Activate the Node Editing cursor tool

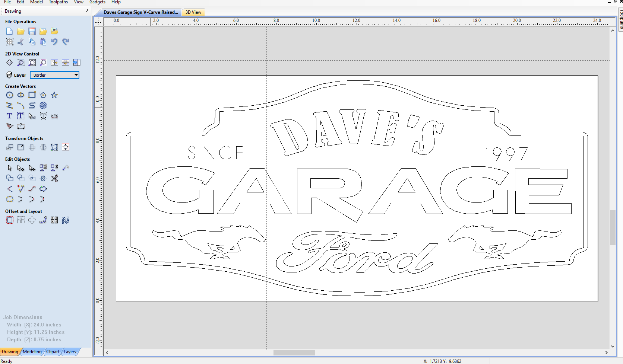pos(21,168)
